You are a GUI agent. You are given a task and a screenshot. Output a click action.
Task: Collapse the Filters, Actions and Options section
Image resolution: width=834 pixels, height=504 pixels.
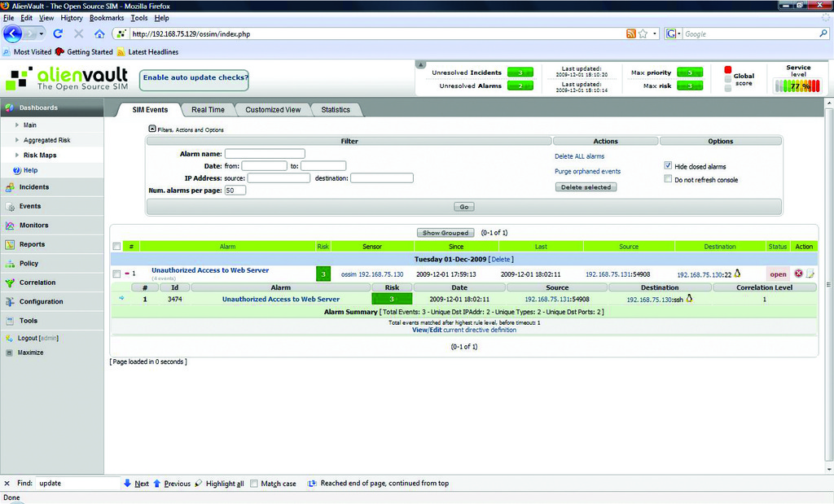tap(151, 129)
